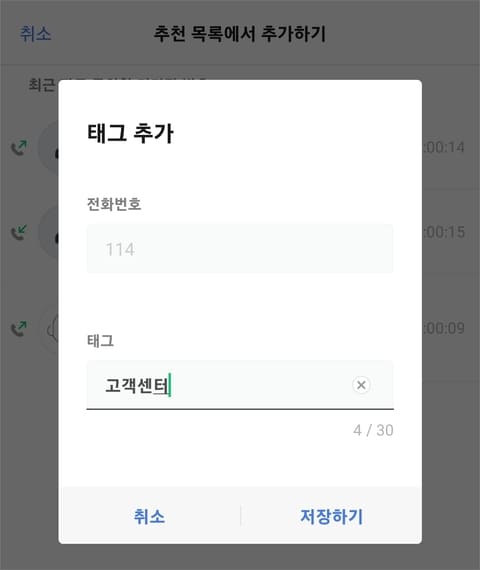
Task: Click the 4 / 30 character counter
Action: point(373,430)
